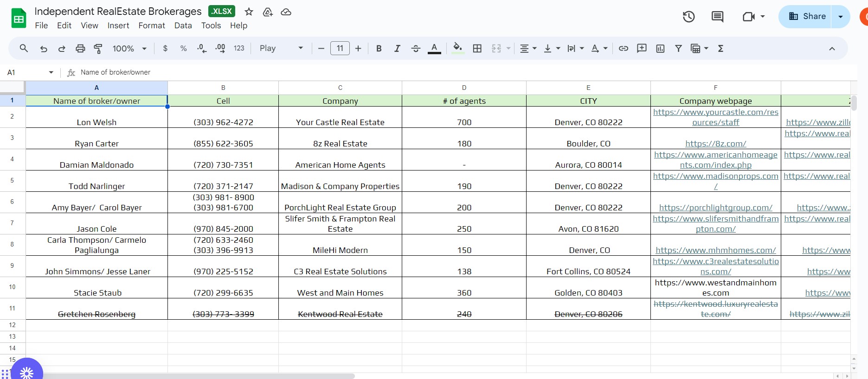The height and width of the screenshot is (379, 868).
Task: Click the Share button
Action: (805, 17)
